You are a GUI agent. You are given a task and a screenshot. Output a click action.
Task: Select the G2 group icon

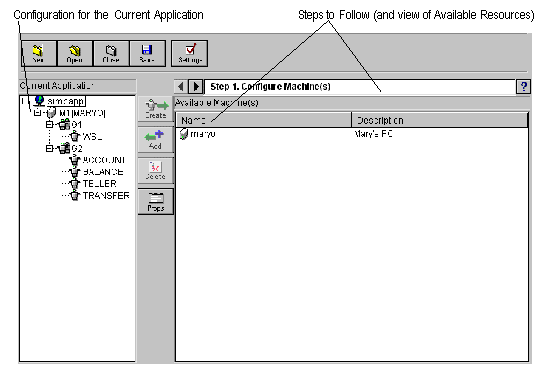(64, 148)
